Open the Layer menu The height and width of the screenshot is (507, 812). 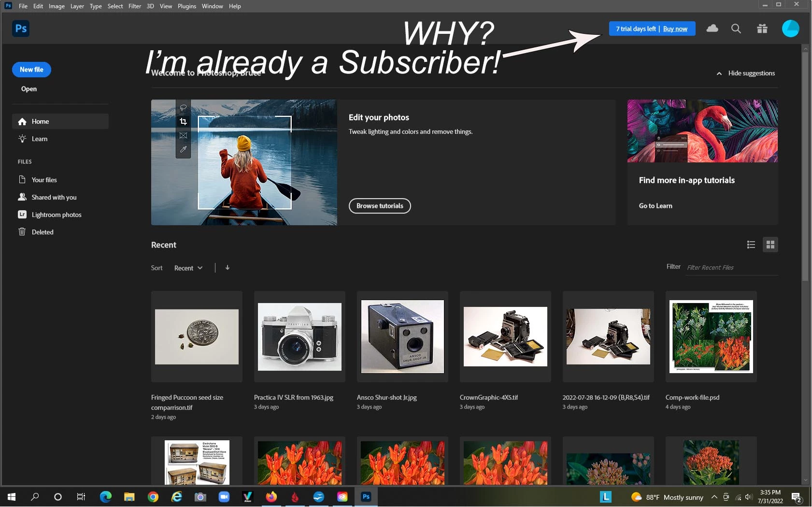click(77, 6)
